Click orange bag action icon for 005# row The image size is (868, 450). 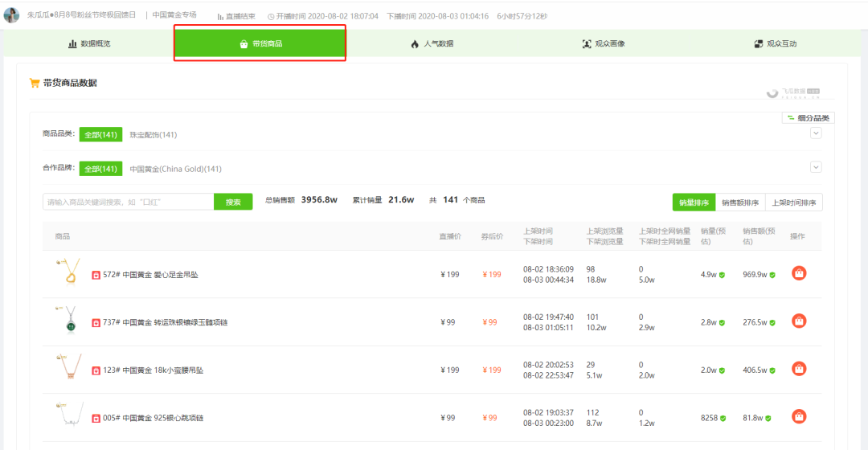[x=799, y=416]
